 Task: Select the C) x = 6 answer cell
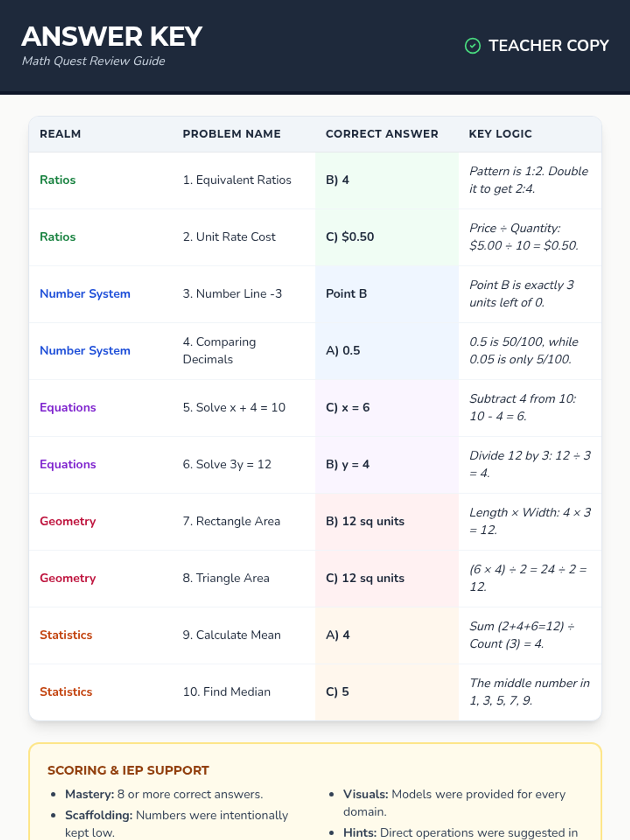pos(348,407)
